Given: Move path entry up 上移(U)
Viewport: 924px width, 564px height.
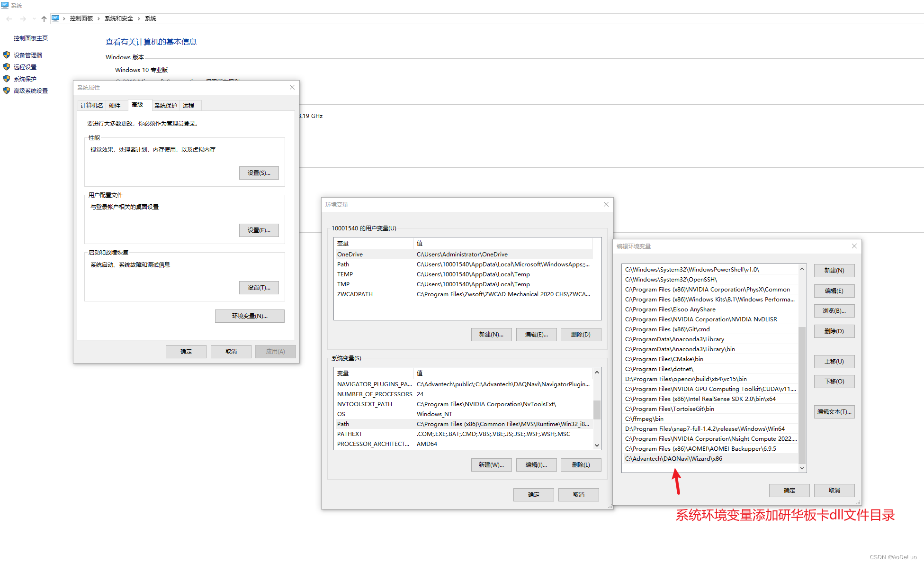Looking at the screenshot, I should coord(834,362).
